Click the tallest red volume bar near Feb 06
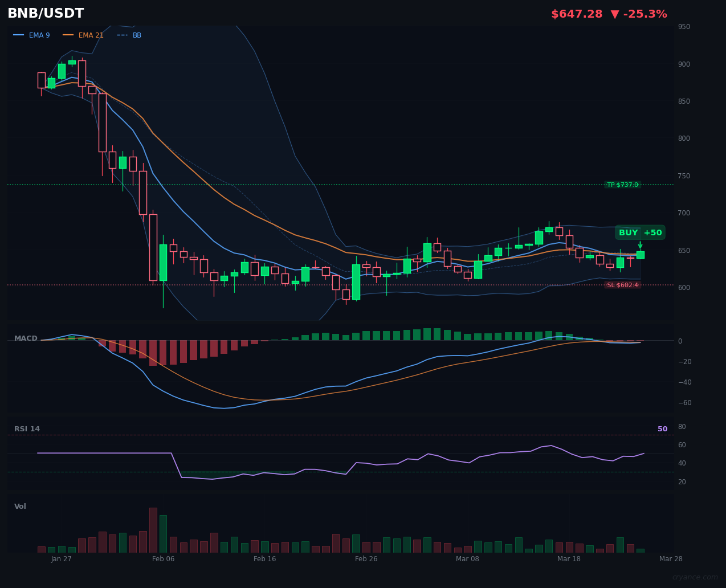726x588 pixels. click(x=153, y=529)
